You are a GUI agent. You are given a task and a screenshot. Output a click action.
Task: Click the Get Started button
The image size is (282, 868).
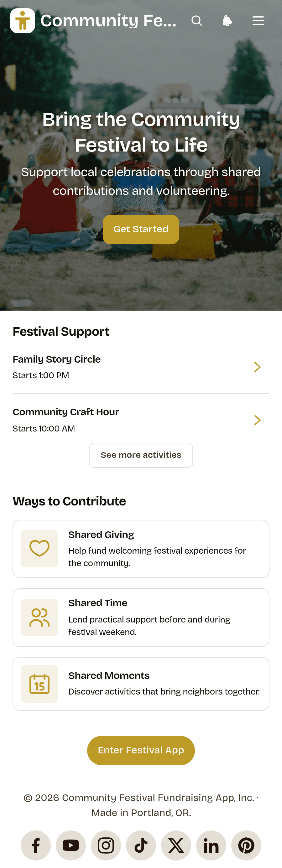pos(141,230)
